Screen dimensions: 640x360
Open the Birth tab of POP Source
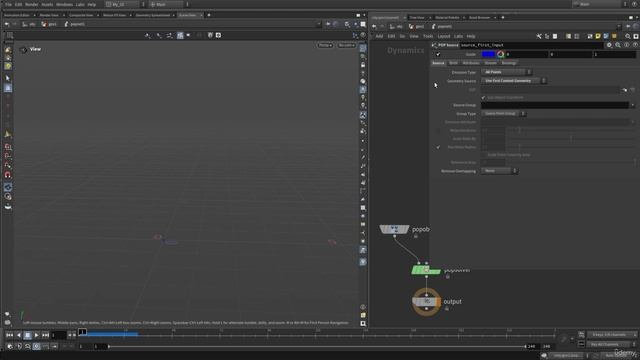[x=453, y=63]
